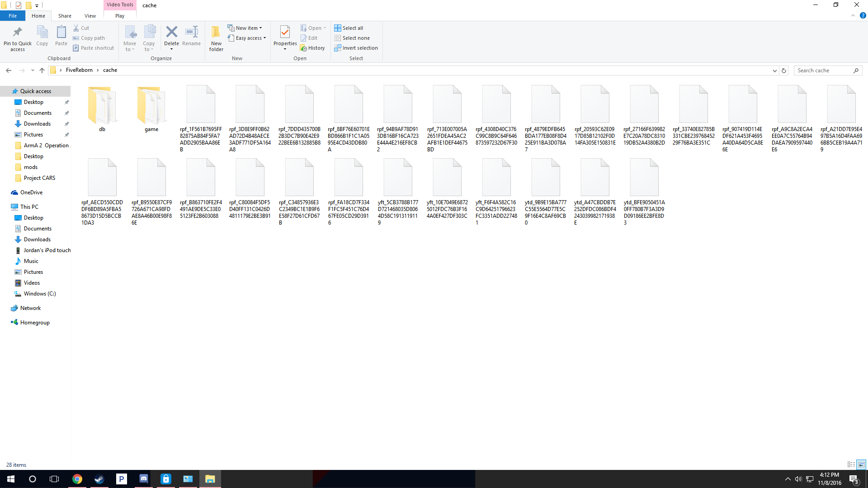The image size is (868, 488).
Task: Click the History button in ribbon
Action: [x=312, y=48]
